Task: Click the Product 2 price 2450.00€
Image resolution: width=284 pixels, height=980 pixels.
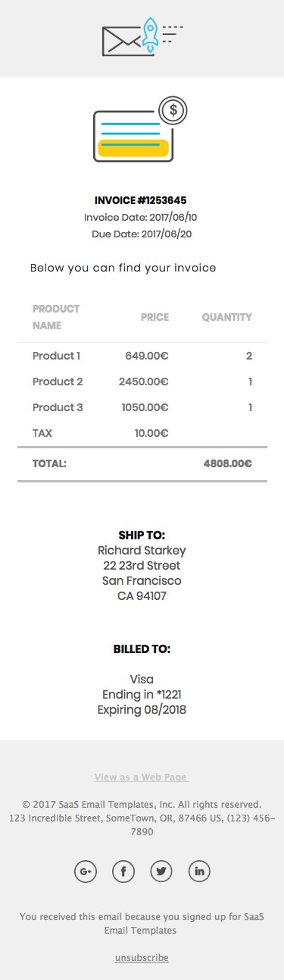Action: click(144, 382)
